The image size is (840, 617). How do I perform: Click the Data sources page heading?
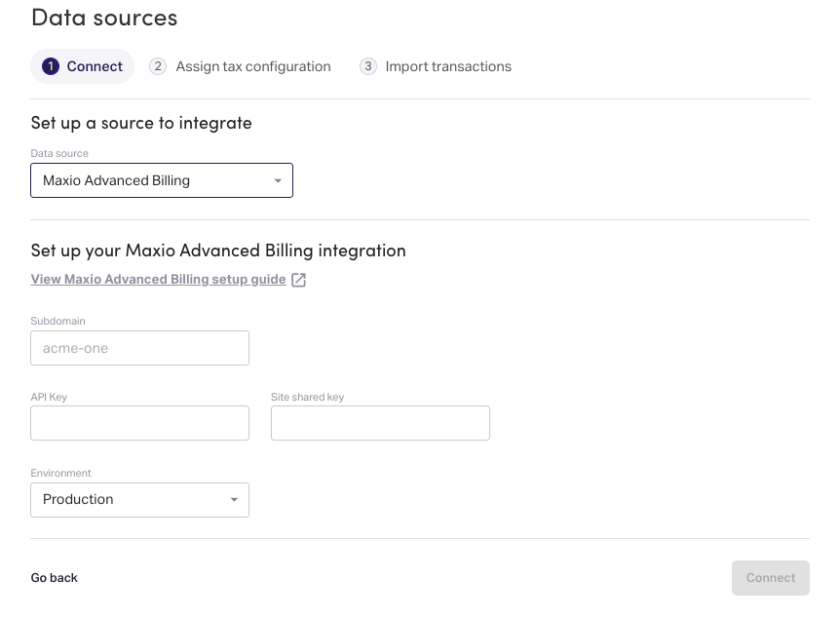(104, 18)
